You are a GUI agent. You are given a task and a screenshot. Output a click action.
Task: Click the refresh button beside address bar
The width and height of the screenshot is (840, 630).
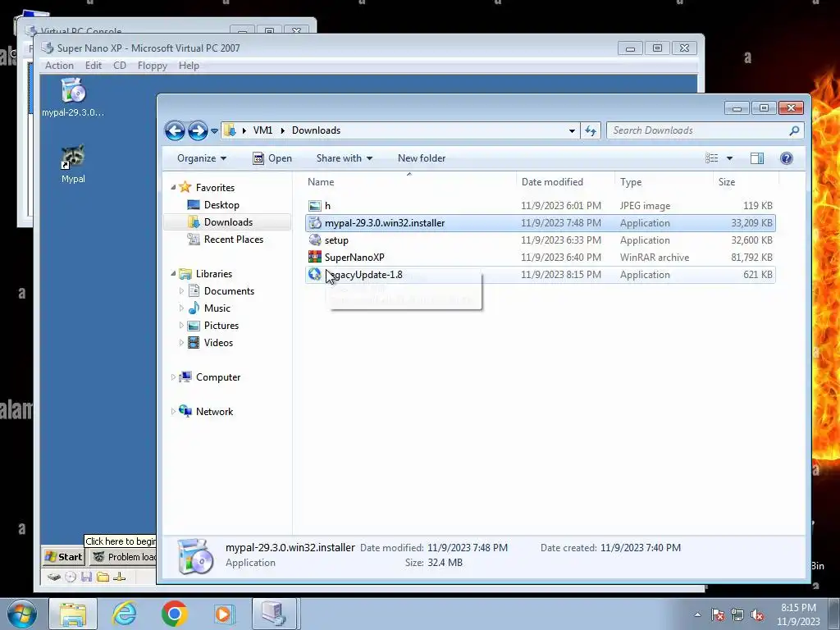(x=591, y=130)
